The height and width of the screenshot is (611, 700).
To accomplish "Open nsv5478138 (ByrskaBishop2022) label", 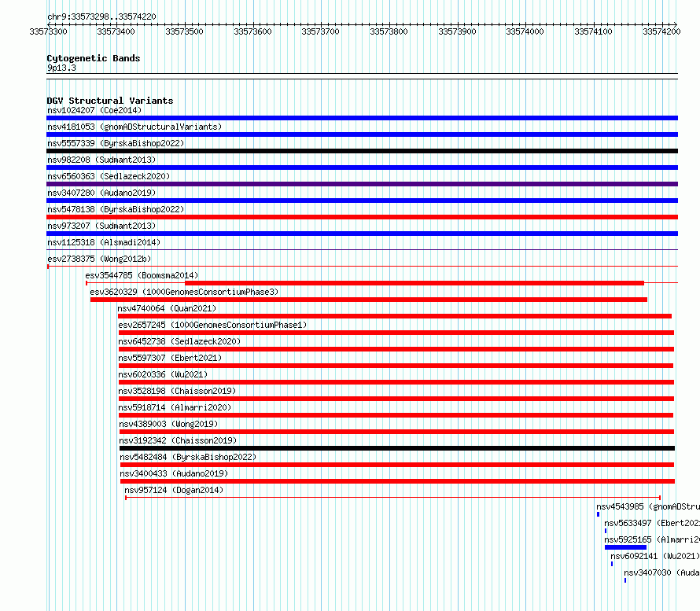I will point(116,209).
